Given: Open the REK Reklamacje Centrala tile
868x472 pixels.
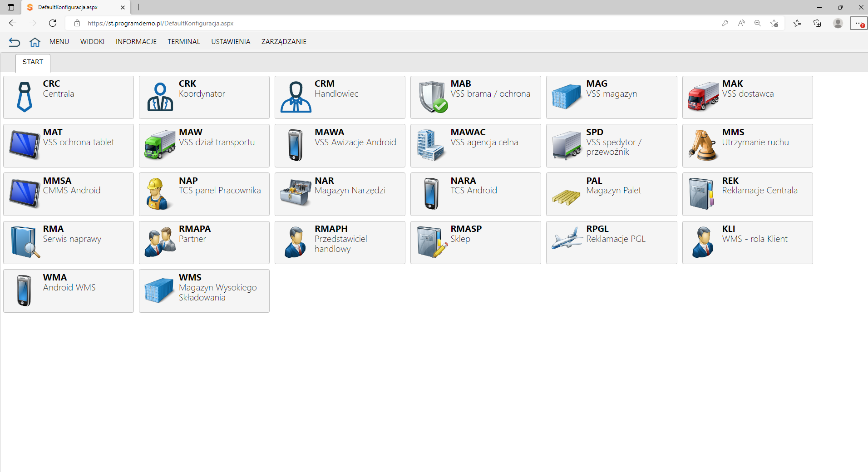Looking at the screenshot, I should pyautogui.click(x=748, y=194).
